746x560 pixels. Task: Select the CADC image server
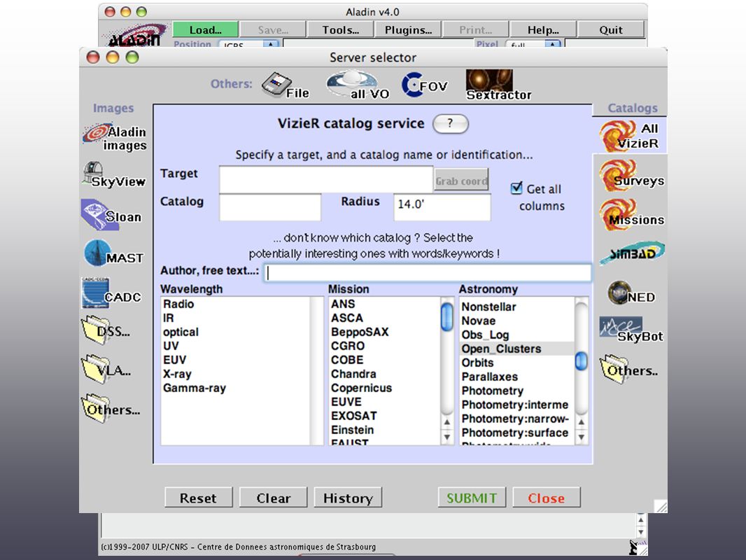(x=111, y=293)
